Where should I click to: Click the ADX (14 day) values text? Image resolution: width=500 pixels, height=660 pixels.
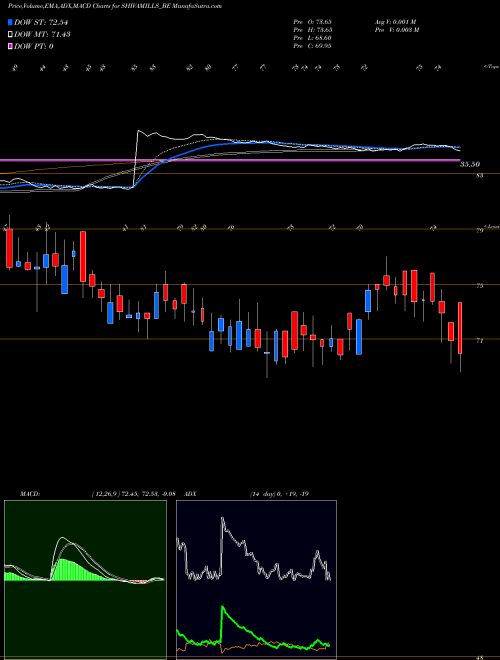[279, 494]
